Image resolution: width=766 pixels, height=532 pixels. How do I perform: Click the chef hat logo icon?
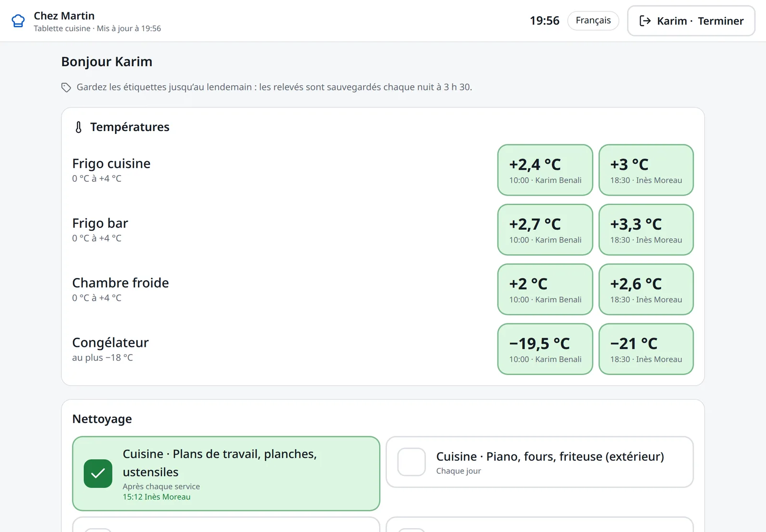coord(18,21)
